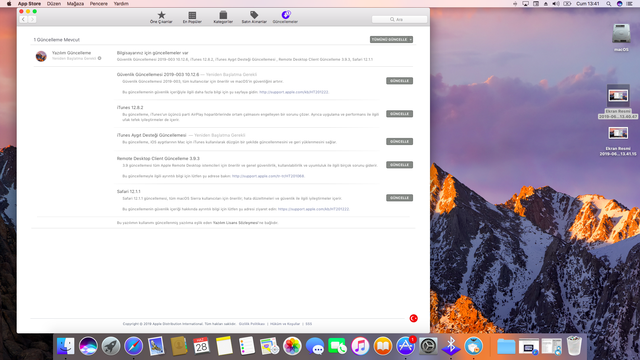
Task: Open the Mağaza menu
Action: tap(76, 4)
